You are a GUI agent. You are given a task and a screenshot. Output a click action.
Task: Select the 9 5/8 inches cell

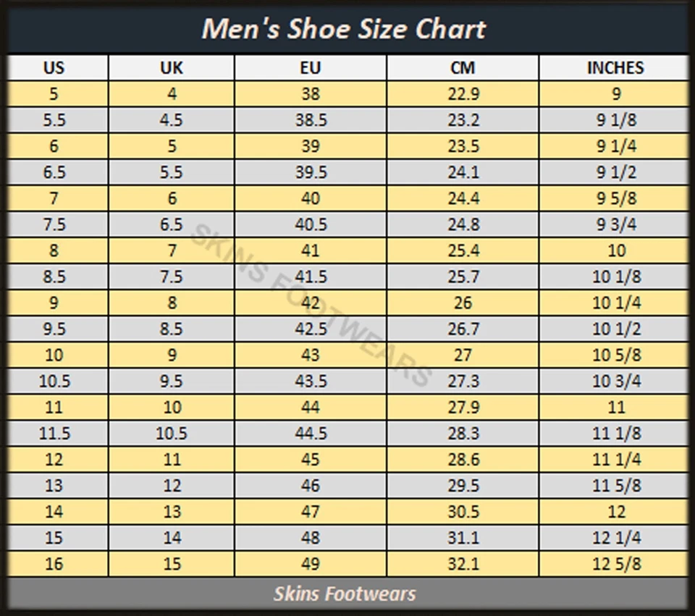pos(616,198)
